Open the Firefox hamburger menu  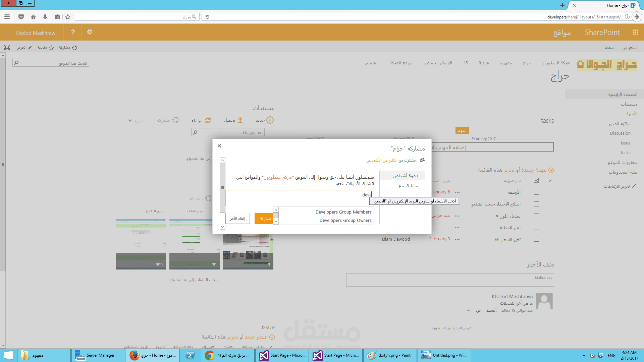[7, 17]
